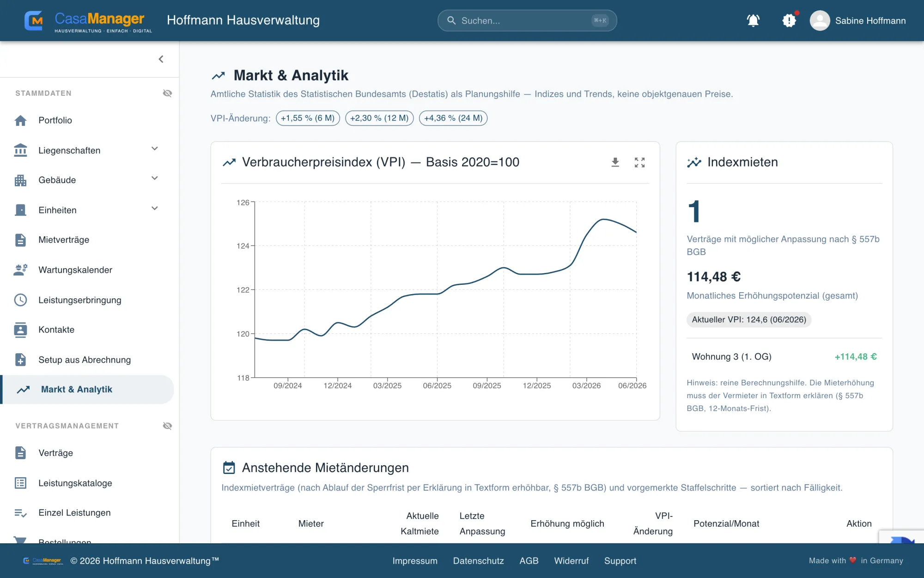
Task: Click the Potenzial/Monat column header
Action: (726, 524)
